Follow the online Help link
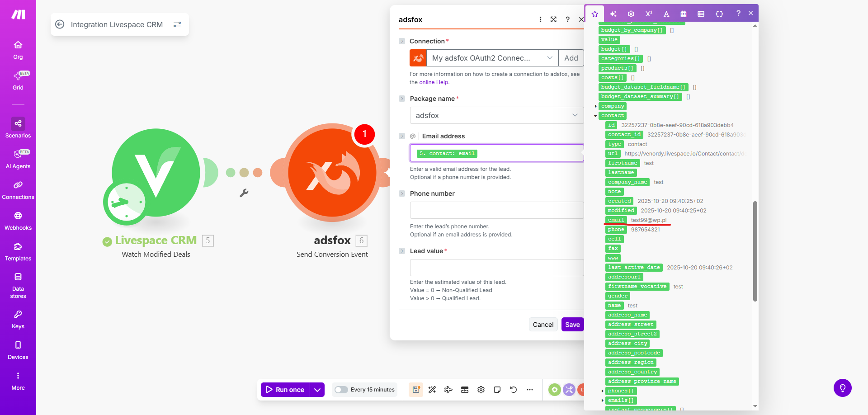The image size is (868, 415). tap(434, 82)
